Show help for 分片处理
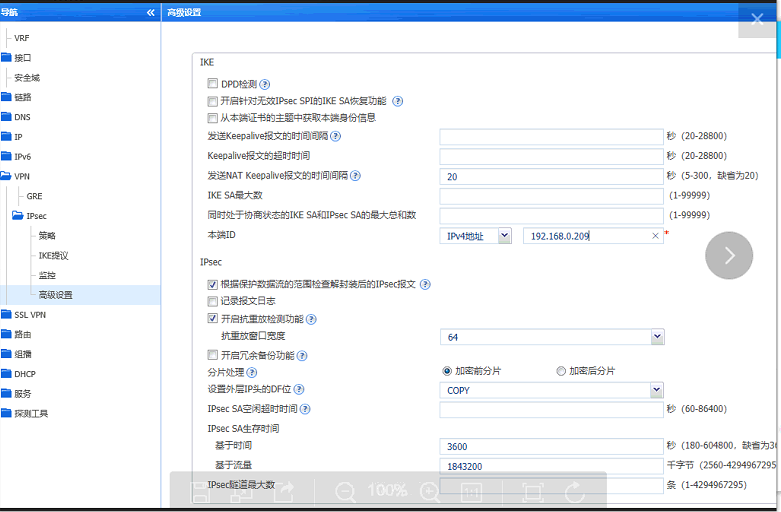Screen dimensions: 781x512 click(x=252, y=373)
